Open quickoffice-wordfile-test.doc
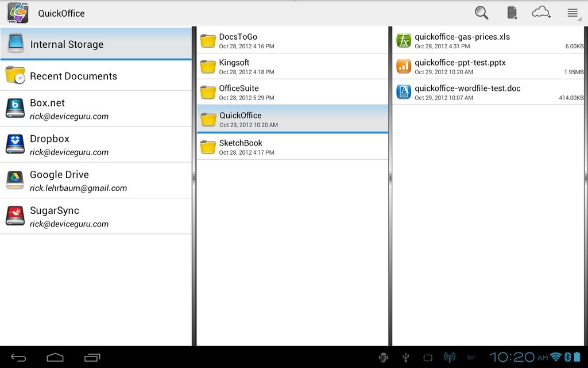The width and height of the screenshot is (588, 368). click(x=489, y=92)
